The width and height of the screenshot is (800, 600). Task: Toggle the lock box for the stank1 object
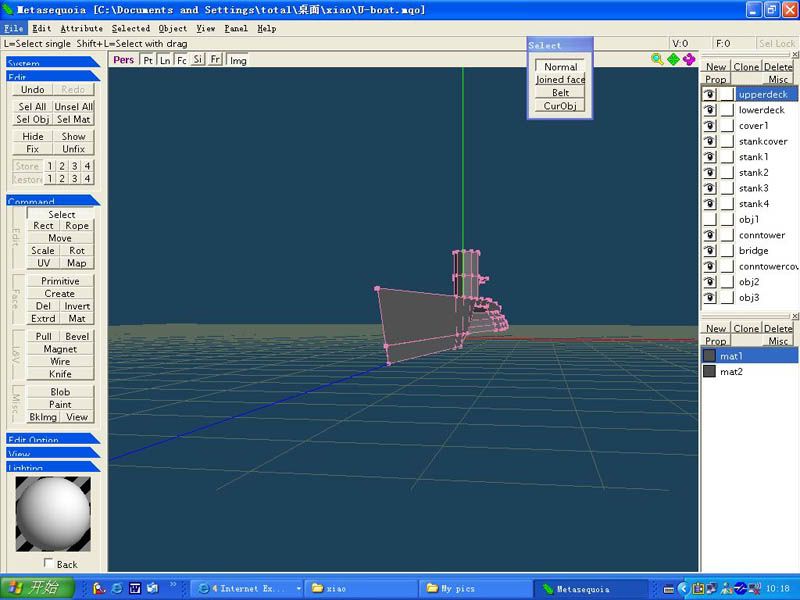[727, 157]
